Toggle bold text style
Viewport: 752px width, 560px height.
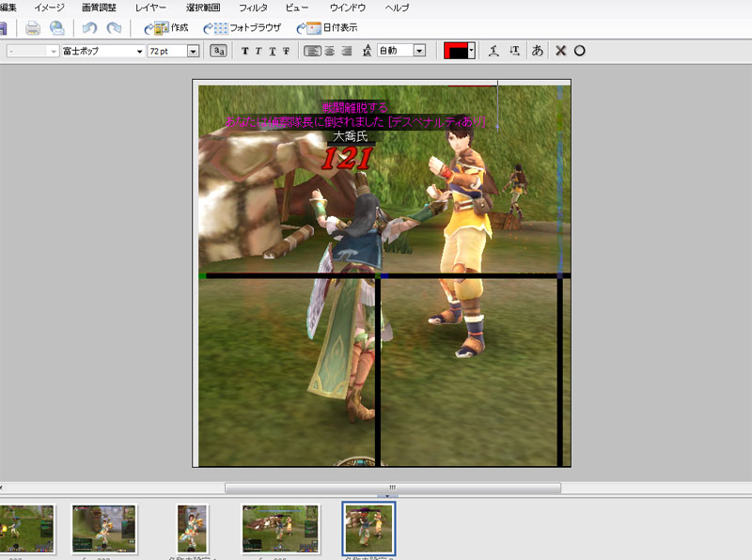point(245,51)
